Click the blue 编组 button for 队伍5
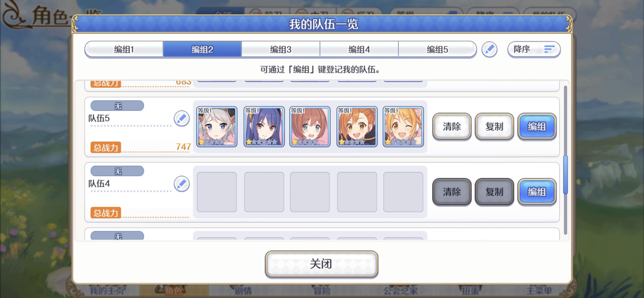644x298 pixels. coord(537,127)
